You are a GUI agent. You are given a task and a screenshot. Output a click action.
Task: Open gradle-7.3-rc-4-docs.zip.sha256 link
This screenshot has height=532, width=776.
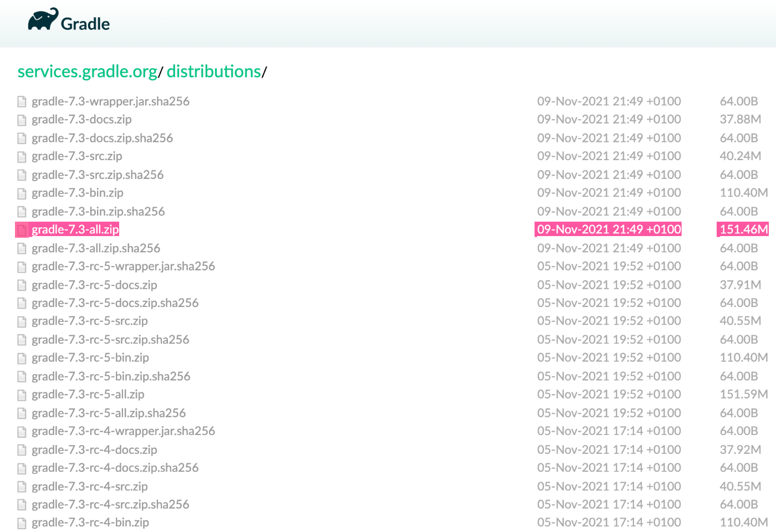click(x=115, y=468)
